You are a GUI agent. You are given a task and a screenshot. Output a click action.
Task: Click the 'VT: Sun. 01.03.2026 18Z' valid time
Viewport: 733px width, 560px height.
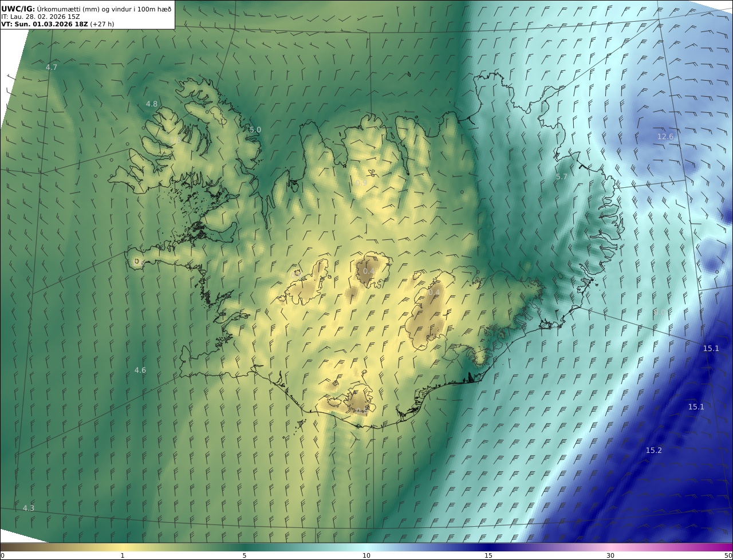[x=44, y=24]
